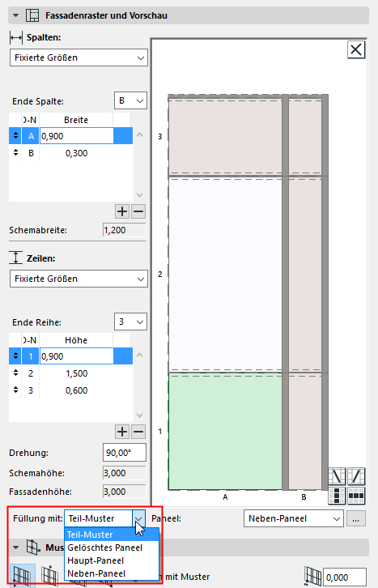This screenshot has height=588, width=378.
Task: Choose Haupt-Paneel from the dropdown list
Action: coord(112,560)
